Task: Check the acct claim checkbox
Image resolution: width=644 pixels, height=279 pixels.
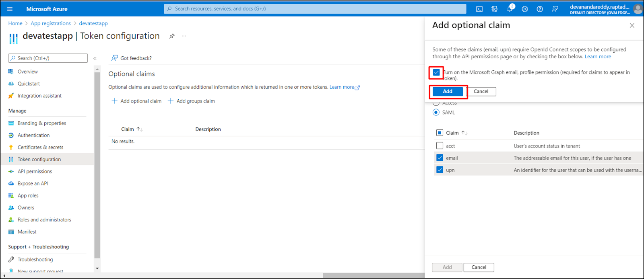Action: pos(440,146)
